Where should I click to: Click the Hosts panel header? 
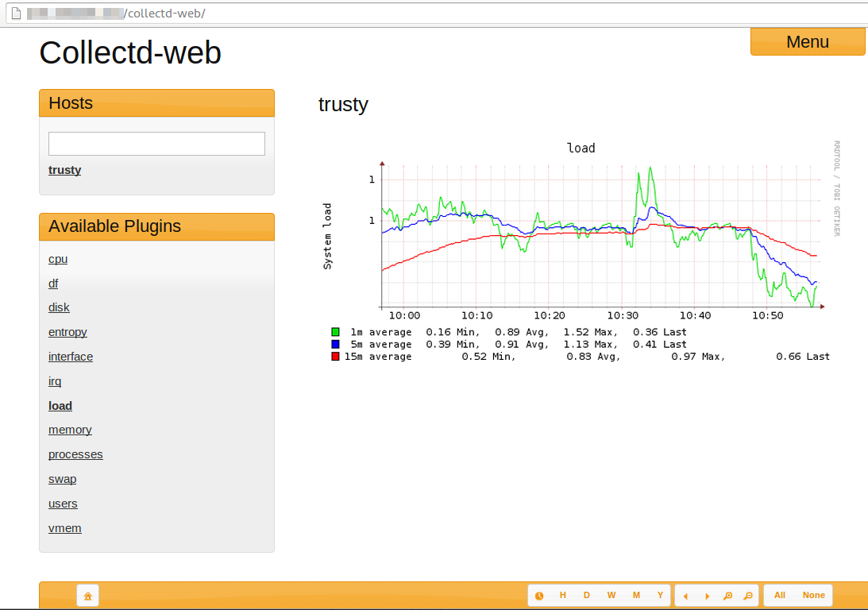click(x=156, y=103)
